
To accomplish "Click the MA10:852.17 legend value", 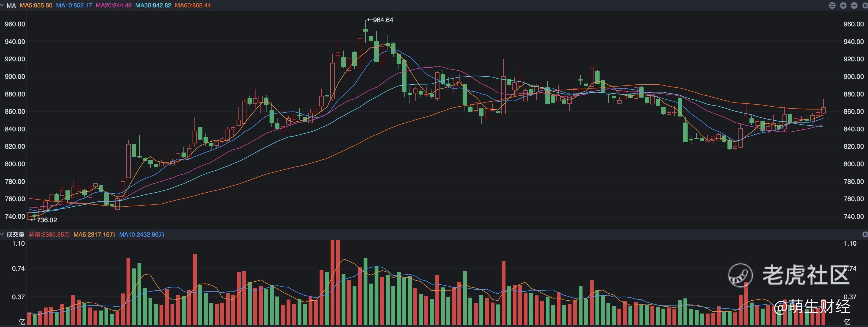I will (74, 5).
